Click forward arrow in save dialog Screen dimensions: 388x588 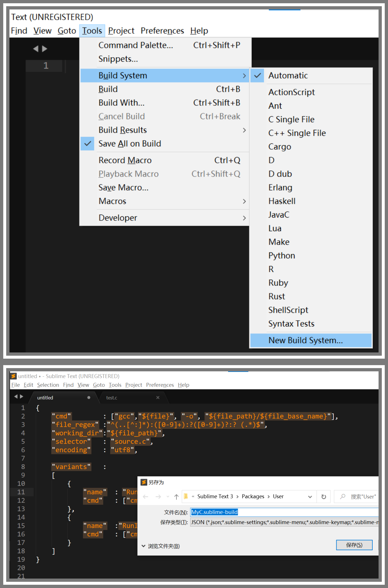[x=158, y=497]
